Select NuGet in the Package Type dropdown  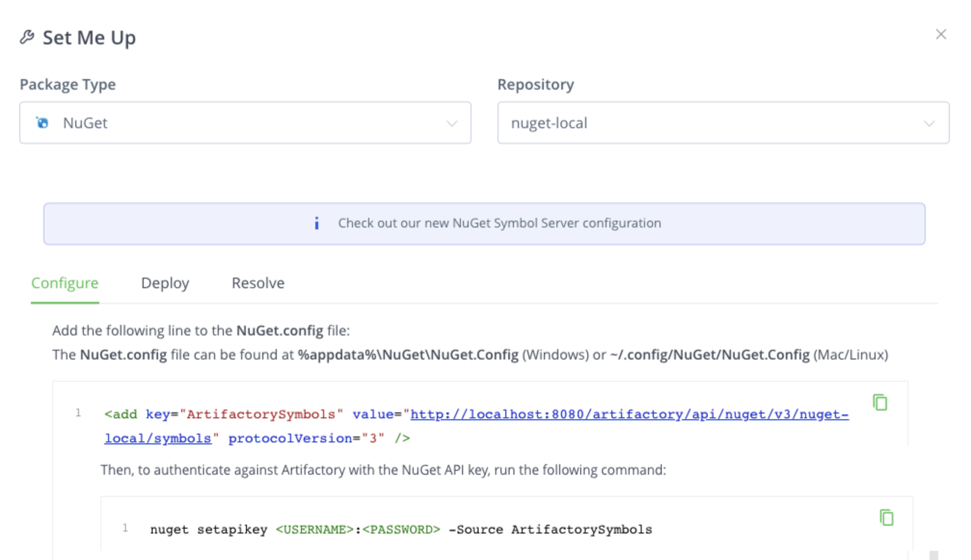click(85, 123)
